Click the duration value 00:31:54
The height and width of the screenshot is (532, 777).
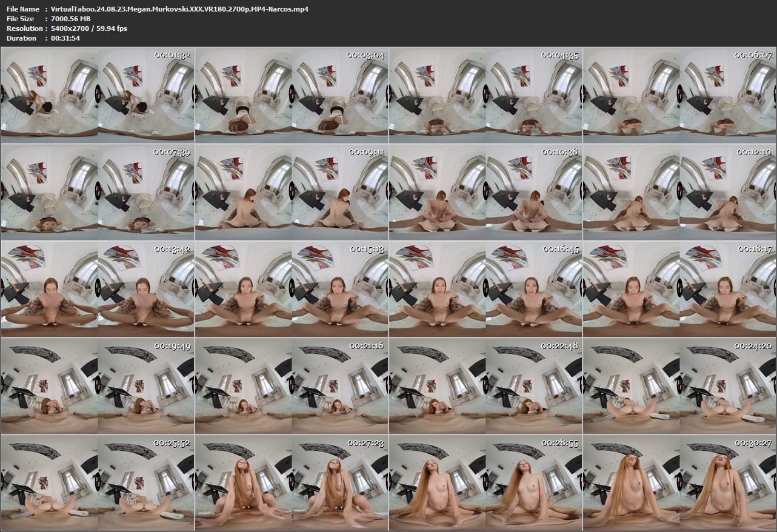65,38
